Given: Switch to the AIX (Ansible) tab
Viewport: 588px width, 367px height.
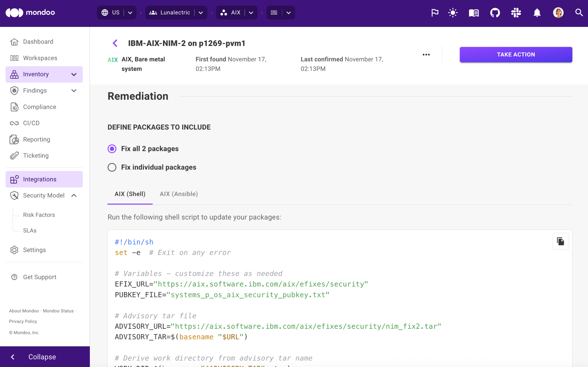Looking at the screenshot, I should coord(179,194).
